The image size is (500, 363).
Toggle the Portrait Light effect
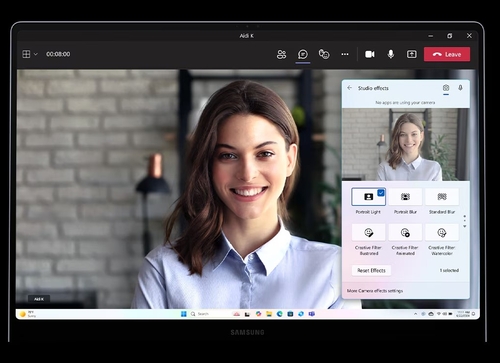point(368,197)
